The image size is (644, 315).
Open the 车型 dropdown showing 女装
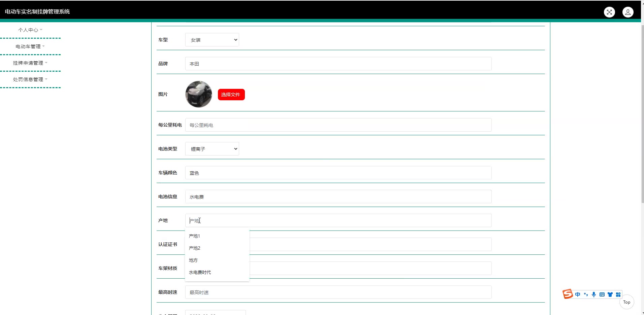tap(212, 40)
